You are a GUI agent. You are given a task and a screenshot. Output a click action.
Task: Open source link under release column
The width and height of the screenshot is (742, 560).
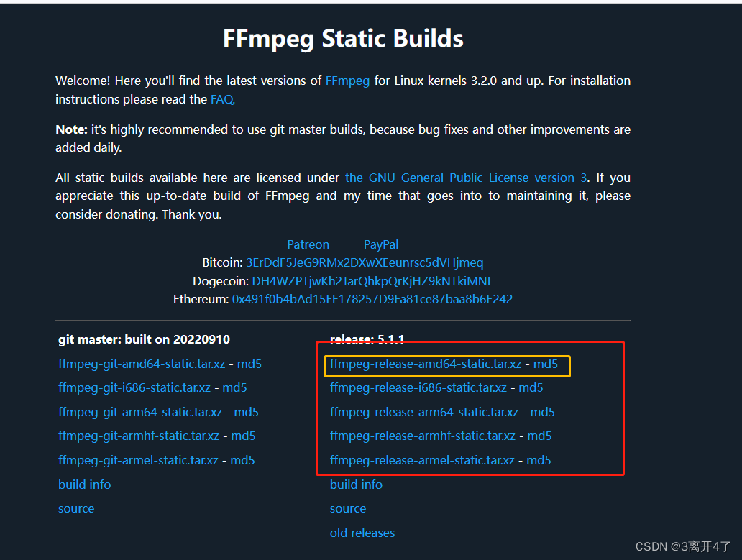pos(348,508)
